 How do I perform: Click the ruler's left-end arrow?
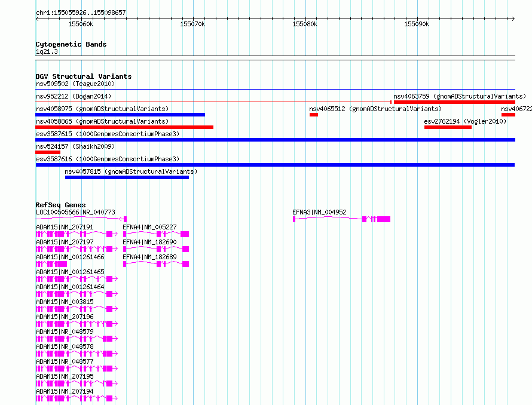38,19
